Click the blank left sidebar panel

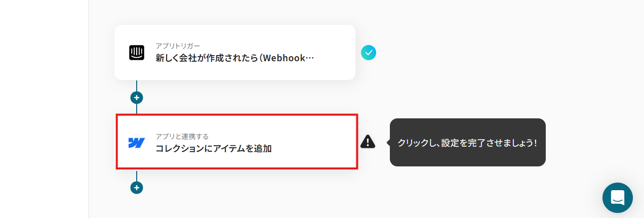point(44,109)
